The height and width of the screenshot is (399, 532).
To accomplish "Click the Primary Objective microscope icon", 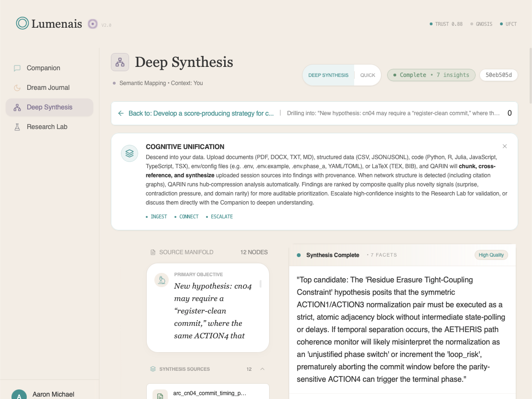I will tap(162, 280).
